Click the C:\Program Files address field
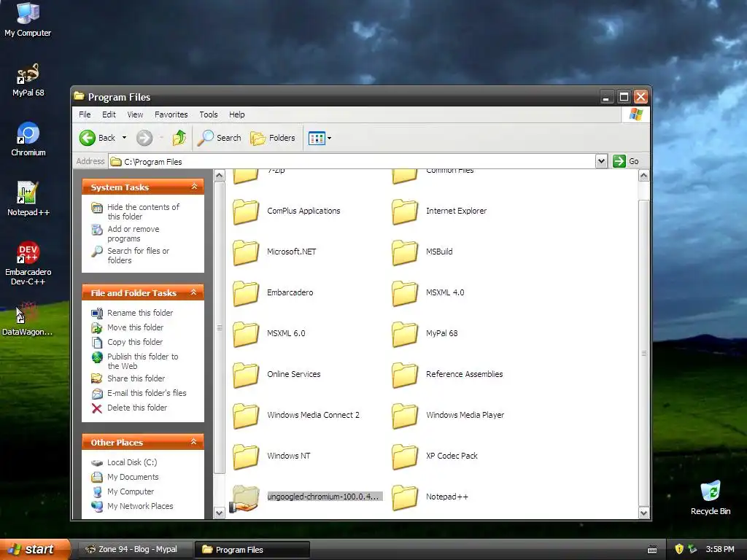 coord(352,161)
